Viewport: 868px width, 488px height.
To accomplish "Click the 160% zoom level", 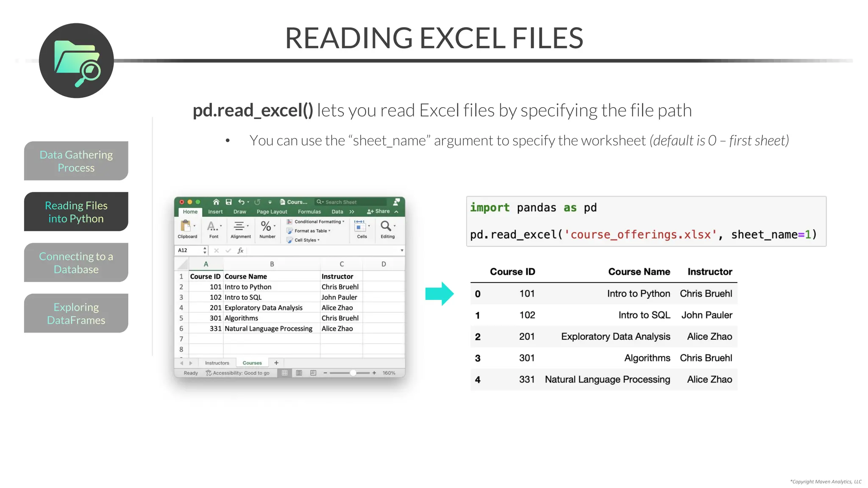I will [389, 373].
